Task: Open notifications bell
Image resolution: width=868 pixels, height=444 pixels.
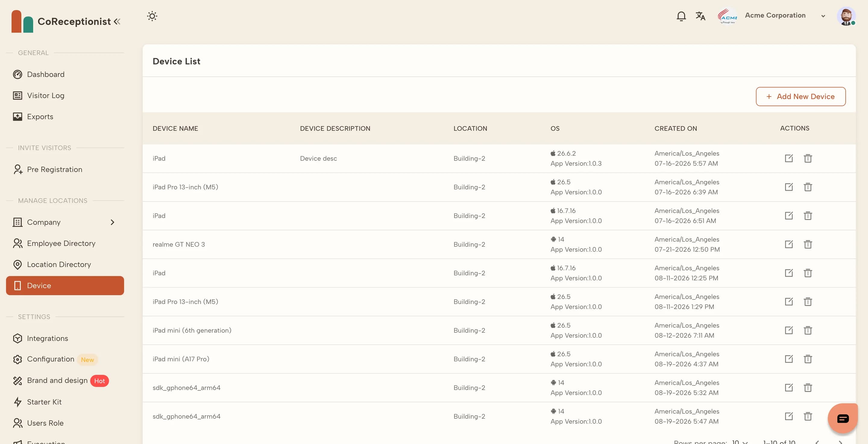Action: [x=681, y=16]
